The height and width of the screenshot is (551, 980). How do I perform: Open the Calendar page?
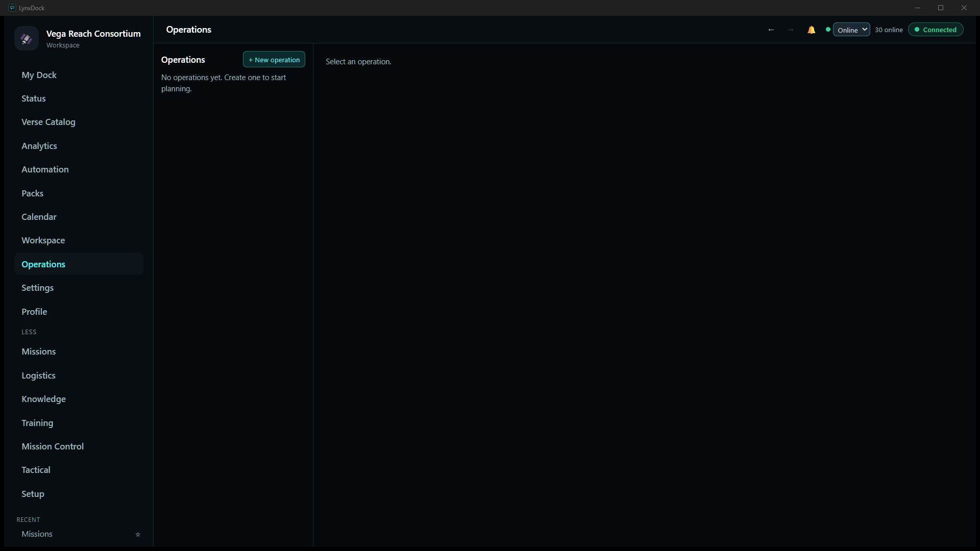(x=79, y=217)
